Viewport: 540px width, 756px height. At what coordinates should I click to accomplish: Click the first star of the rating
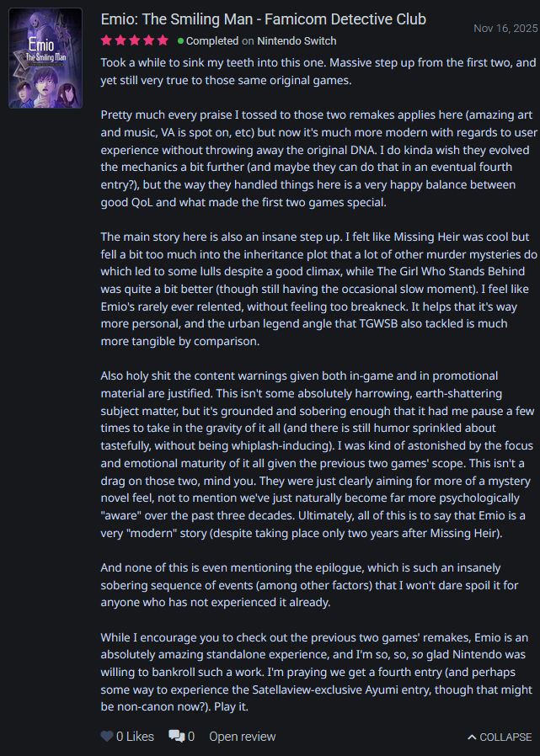(x=107, y=39)
